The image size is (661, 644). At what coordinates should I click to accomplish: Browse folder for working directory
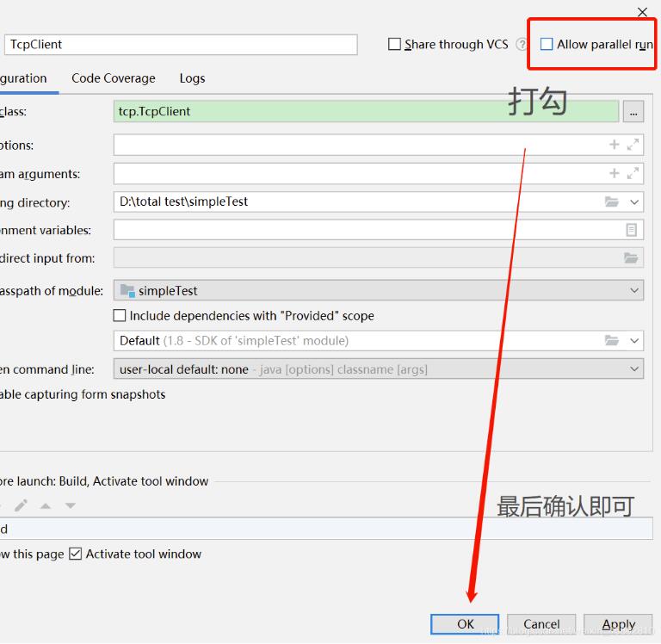click(x=612, y=202)
